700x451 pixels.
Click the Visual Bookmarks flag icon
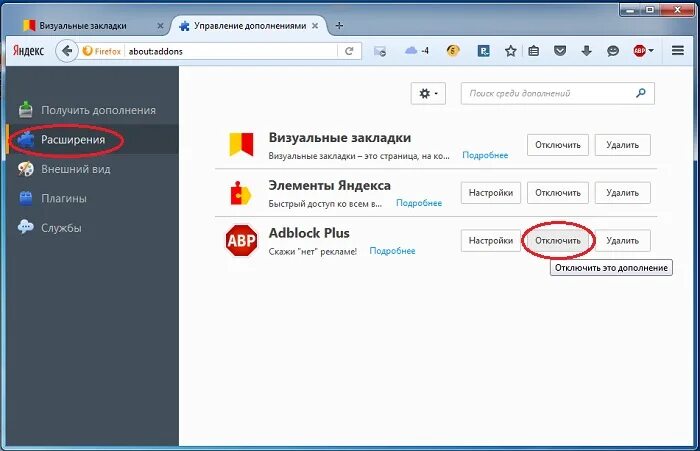coord(241,144)
